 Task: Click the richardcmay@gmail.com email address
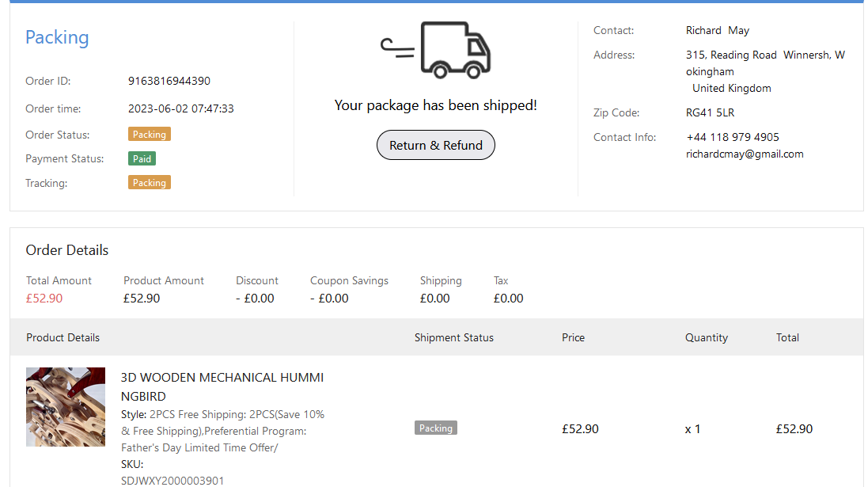tap(745, 154)
